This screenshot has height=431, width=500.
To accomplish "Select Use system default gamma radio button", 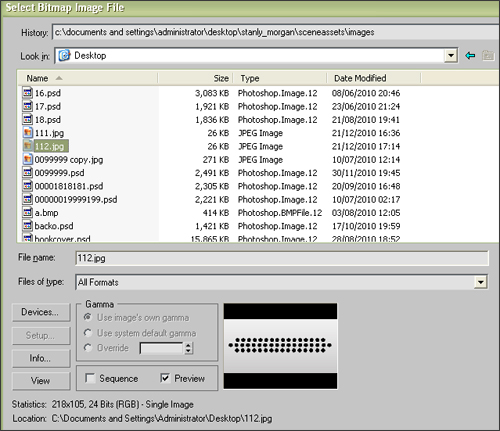I will coord(88,333).
